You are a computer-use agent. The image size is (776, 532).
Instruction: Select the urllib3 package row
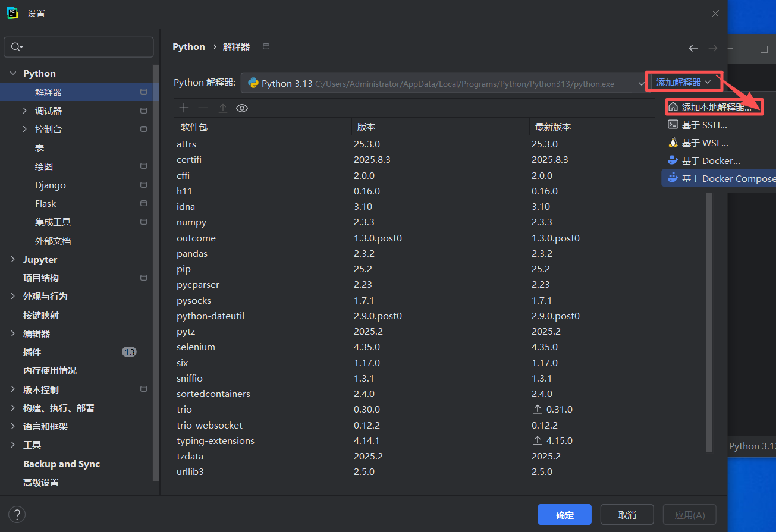tap(440, 471)
